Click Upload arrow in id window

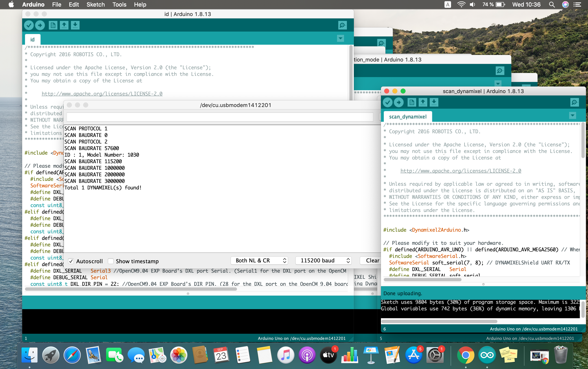[x=40, y=25]
